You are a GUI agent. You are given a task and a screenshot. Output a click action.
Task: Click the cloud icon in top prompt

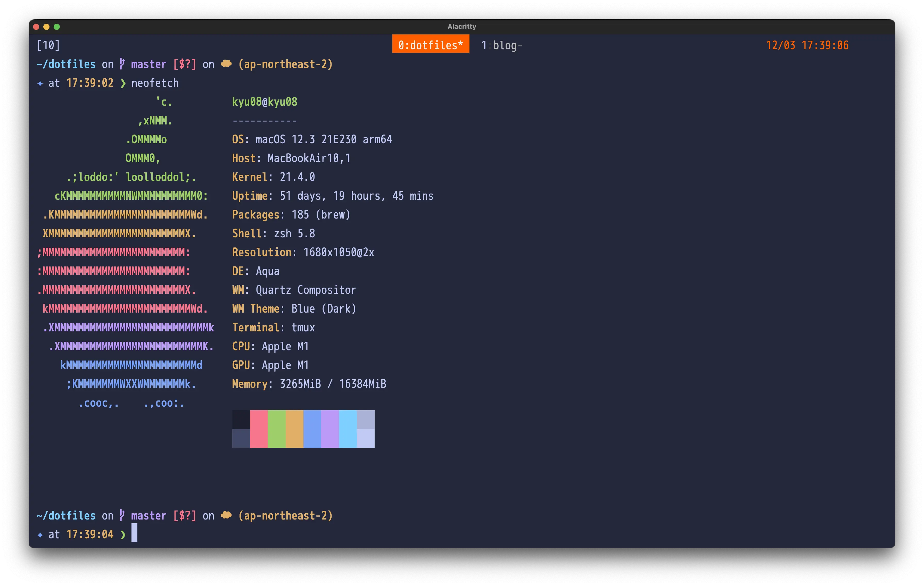226,64
